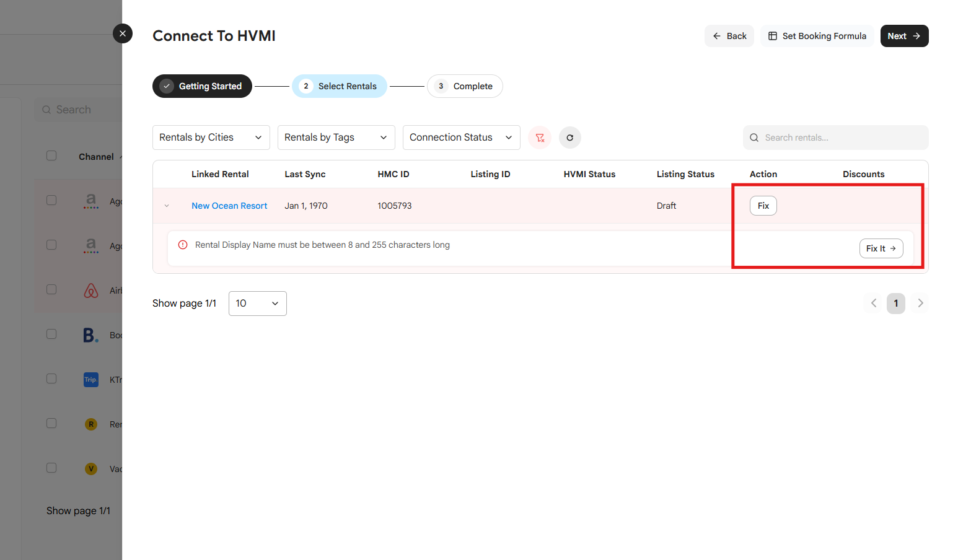Click the Fix button
Image resolution: width=958 pixels, height=560 pixels.
tap(763, 206)
